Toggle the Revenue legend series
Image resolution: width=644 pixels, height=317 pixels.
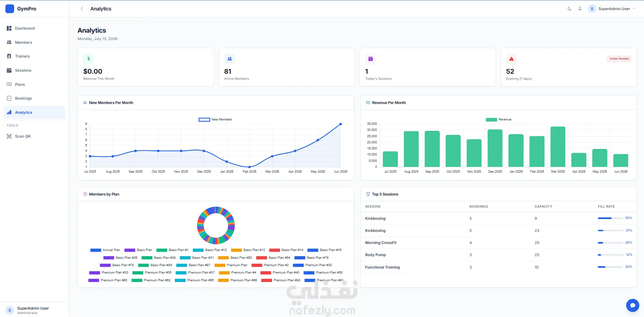click(x=498, y=119)
